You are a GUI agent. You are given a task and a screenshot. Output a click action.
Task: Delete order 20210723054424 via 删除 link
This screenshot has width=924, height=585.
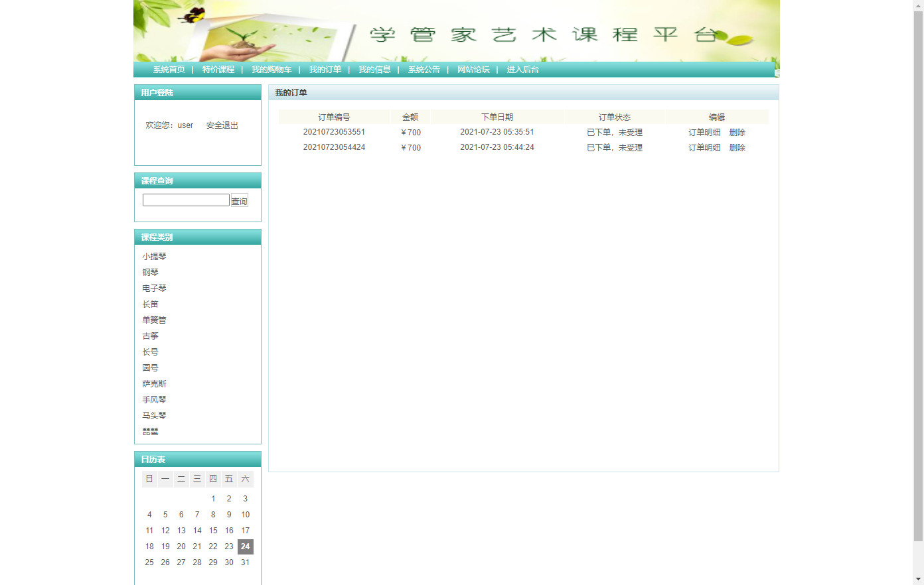pos(737,148)
